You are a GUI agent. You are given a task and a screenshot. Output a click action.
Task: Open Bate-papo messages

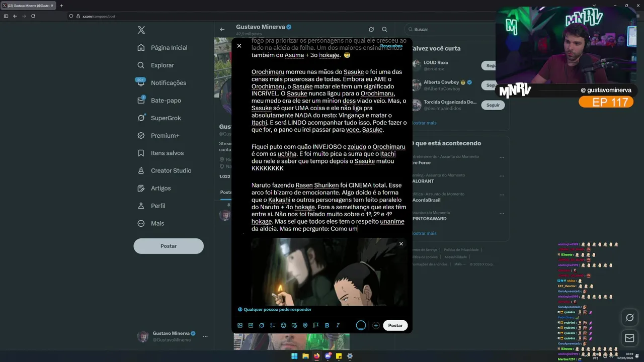(x=159, y=101)
